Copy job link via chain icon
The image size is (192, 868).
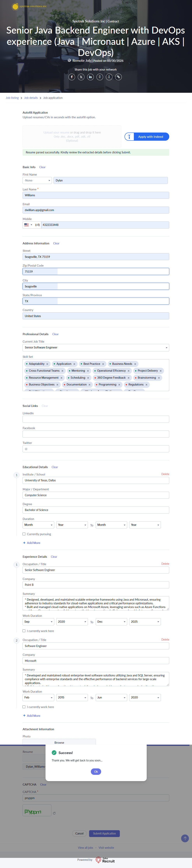coord(118,77)
